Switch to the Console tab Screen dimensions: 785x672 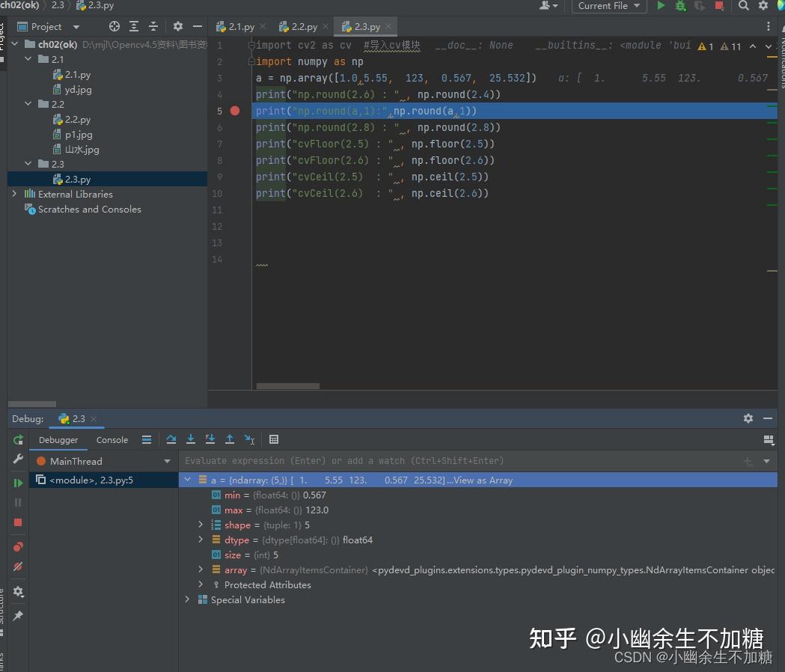pos(112,440)
